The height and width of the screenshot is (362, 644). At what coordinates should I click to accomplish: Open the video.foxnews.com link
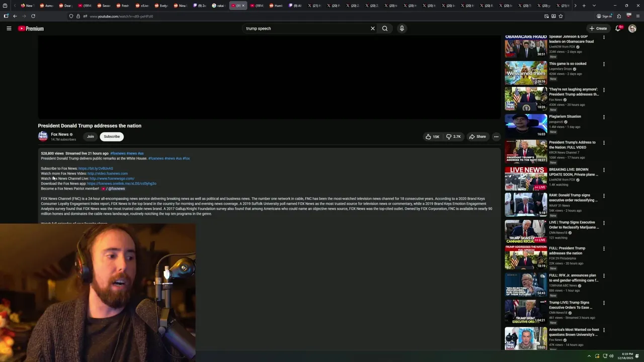point(108,173)
